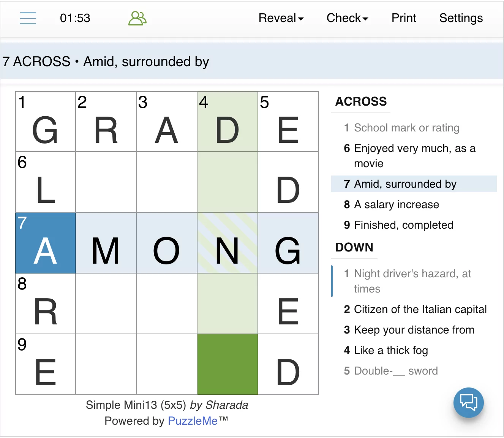Open the blue chat bubble icon
Screen dimensions: 504x438
(468, 402)
